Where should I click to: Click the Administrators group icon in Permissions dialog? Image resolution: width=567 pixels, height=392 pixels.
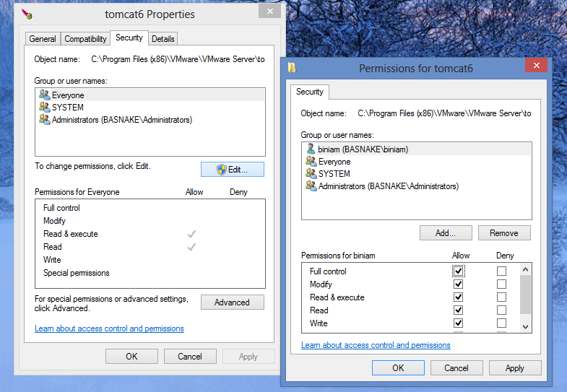click(311, 186)
